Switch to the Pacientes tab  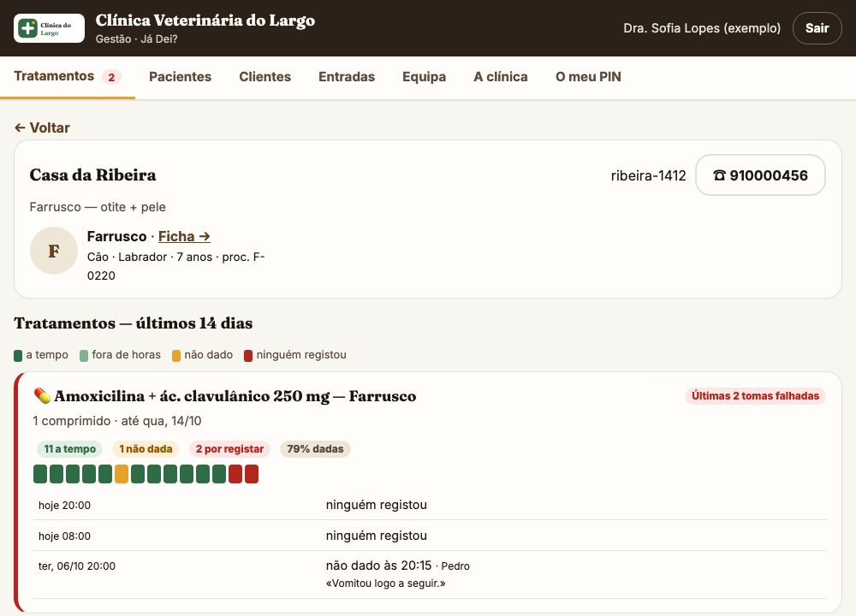[x=180, y=77]
